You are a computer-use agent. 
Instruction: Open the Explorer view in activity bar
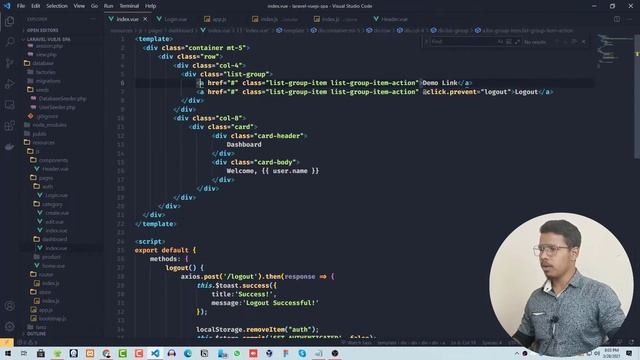9,21
